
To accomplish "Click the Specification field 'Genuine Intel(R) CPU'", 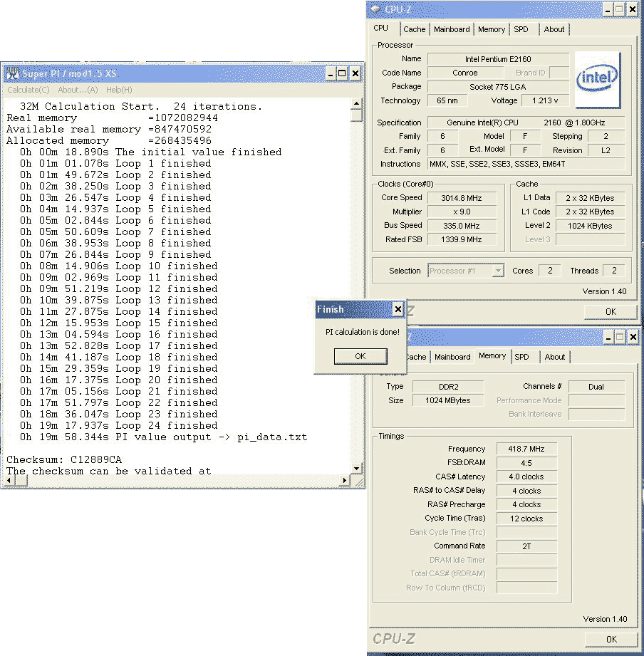I will pyautogui.click(x=526, y=123).
